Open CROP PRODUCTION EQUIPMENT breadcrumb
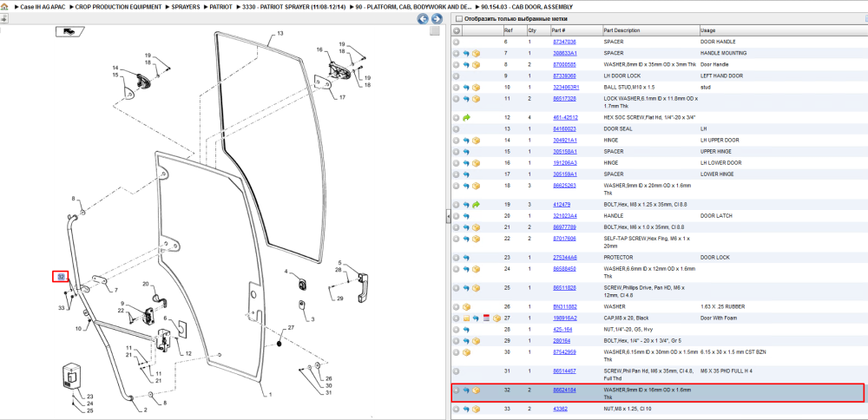 (x=118, y=7)
